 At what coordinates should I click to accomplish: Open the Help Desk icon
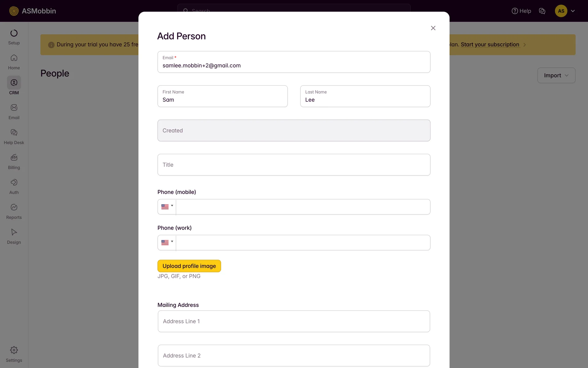14,132
